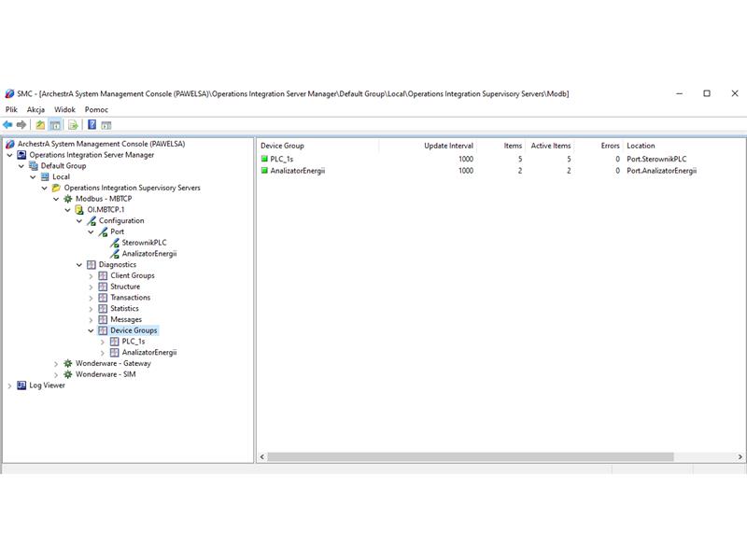Image resolution: width=747 pixels, height=560 pixels.
Task: Click the Port.AnalizatorEnergii location cell
Action: point(661,171)
